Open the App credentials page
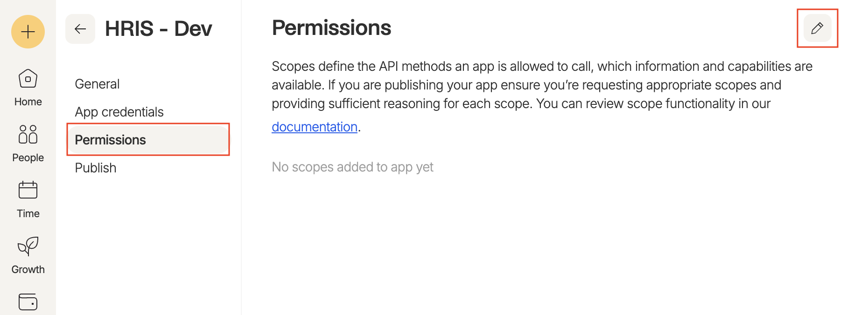 coord(119,112)
